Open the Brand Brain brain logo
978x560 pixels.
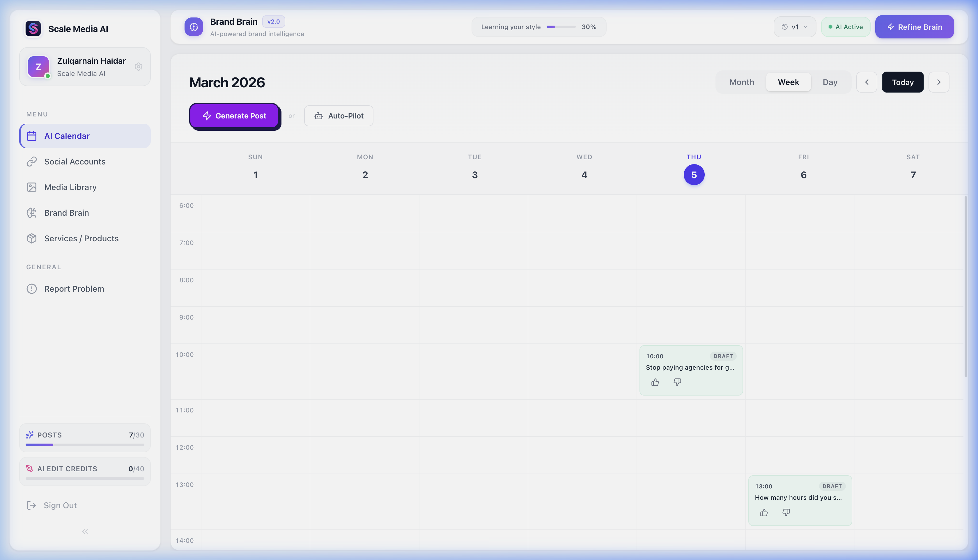(194, 26)
